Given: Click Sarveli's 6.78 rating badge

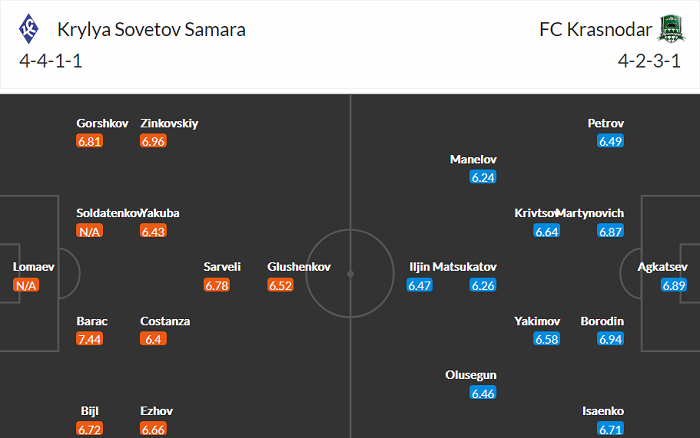Looking at the screenshot, I should pos(216,285).
